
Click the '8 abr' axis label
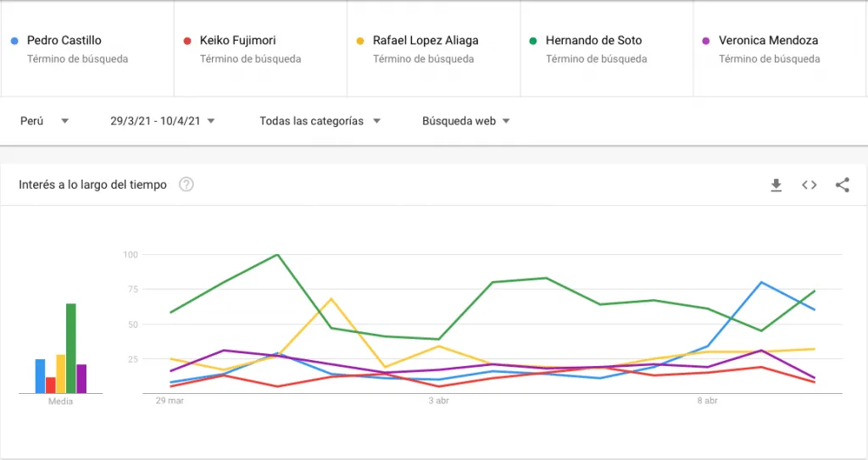(x=708, y=400)
